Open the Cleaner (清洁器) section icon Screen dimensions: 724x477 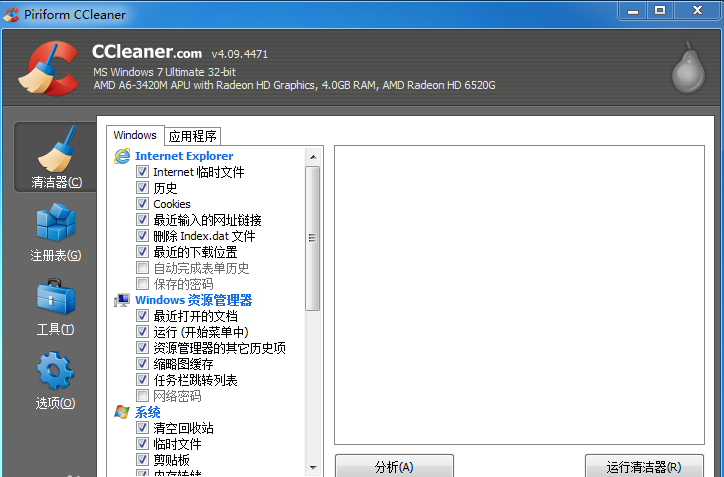(56, 150)
